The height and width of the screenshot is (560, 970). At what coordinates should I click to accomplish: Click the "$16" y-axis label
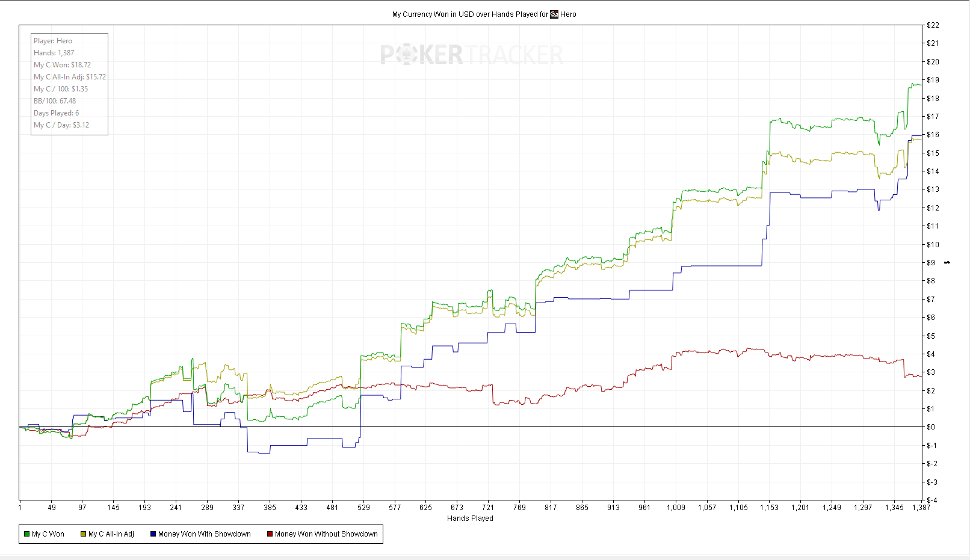click(933, 135)
